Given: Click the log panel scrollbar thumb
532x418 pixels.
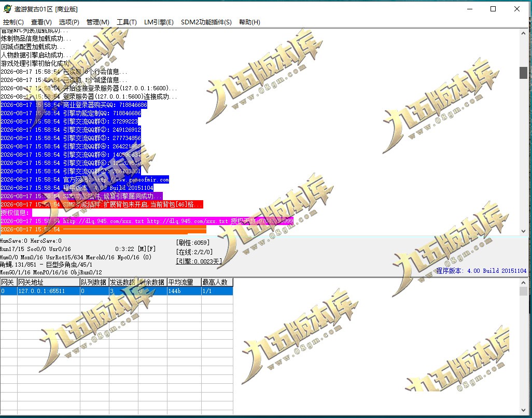Looking at the screenshot, I should 523,73.
